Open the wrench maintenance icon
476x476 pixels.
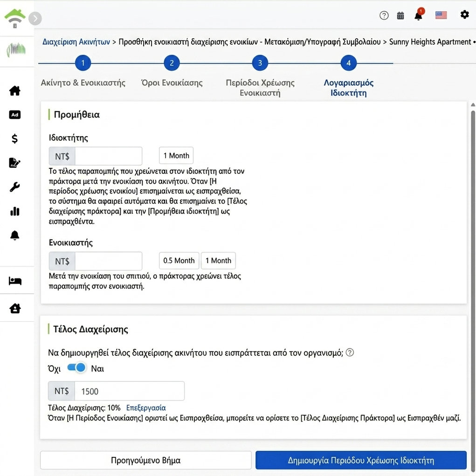coord(14,187)
